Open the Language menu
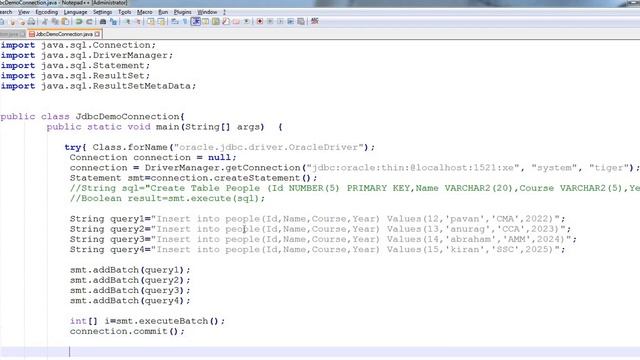Image resolution: width=640 pixels, height=360 pixels. (x=76, y=12)
